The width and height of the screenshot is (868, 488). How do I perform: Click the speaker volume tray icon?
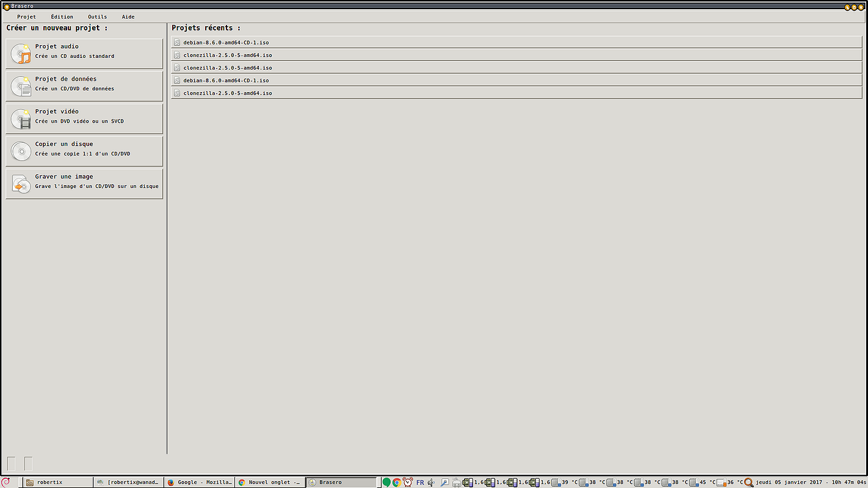(x=431, y=483)
